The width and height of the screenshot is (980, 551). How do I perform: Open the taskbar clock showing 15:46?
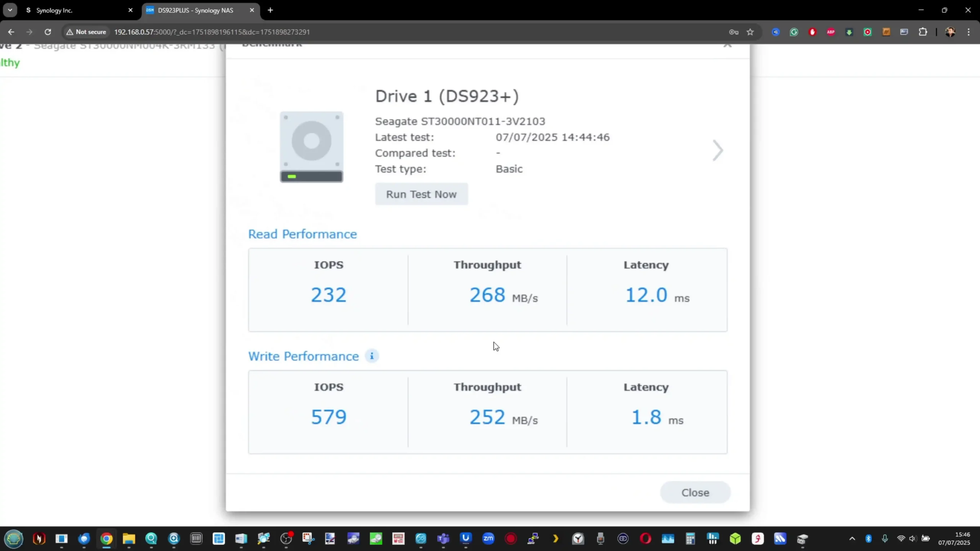[x=954, y=539]
